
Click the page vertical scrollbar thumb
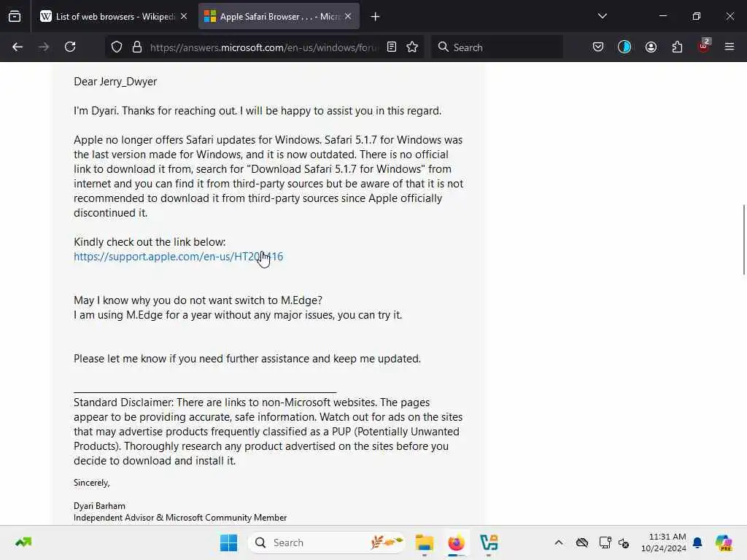[x=743, y=239]
